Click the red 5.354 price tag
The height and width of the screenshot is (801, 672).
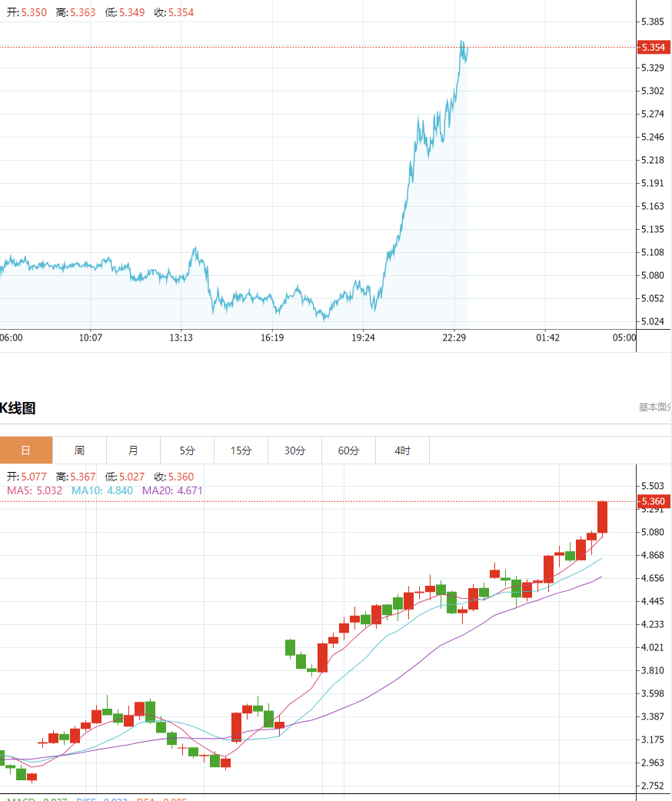[653, 48]
